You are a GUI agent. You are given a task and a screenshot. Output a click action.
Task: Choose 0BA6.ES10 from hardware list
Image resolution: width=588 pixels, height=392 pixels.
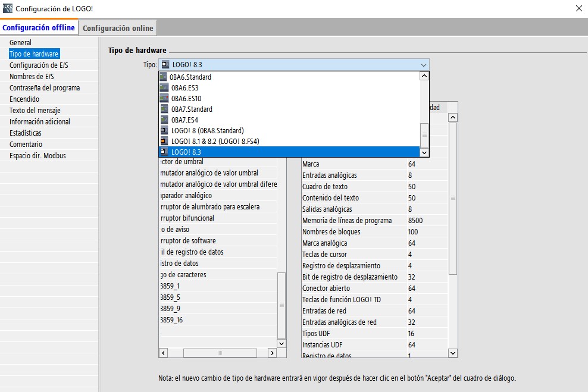[x=289, y=99]
